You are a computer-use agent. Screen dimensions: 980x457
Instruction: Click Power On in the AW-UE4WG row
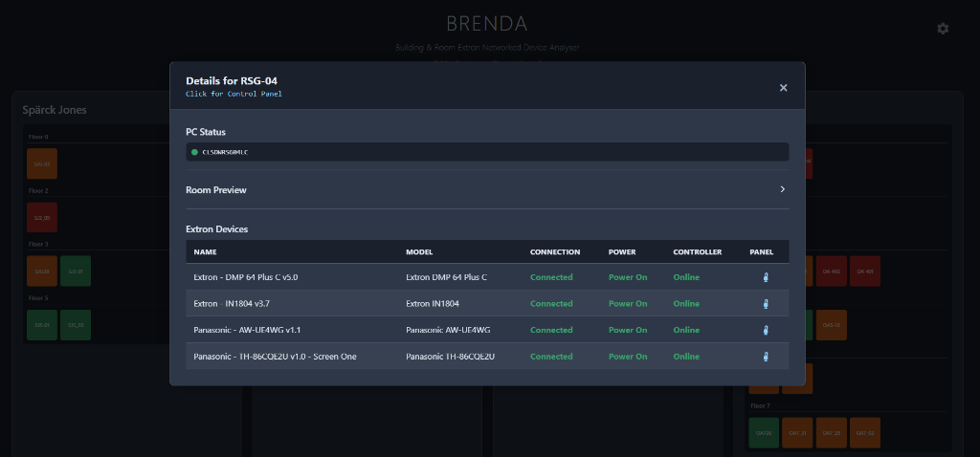628,330
